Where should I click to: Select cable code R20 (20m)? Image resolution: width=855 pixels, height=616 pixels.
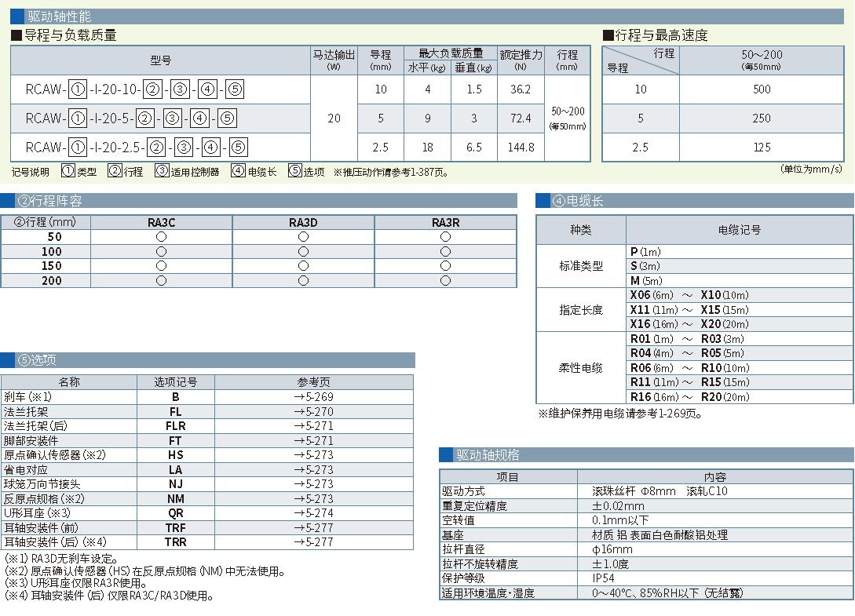click(x=725, y=397)
